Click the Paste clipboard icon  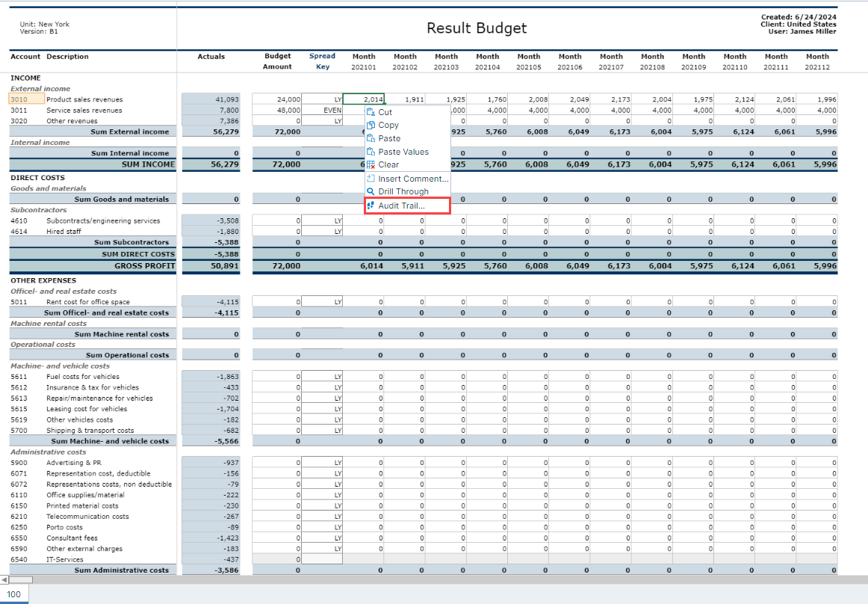click(371, 138)
